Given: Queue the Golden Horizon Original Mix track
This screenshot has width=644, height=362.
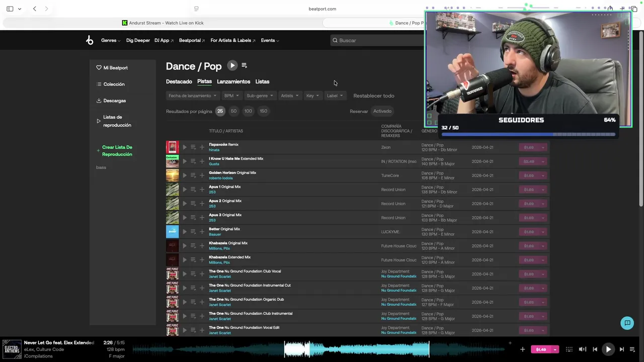Looking at the screenshot, I should [193, 175].
